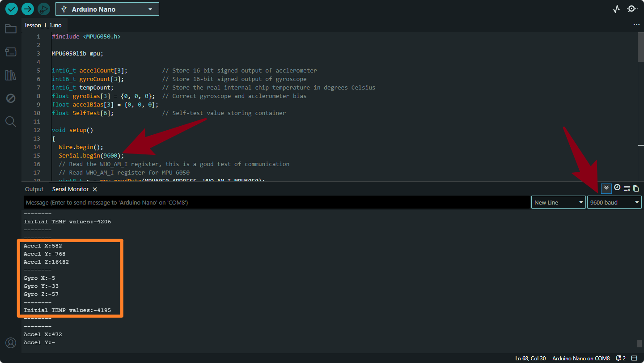Image resolution: width=644 pixels, height=363 pixels.
Task: Upload the sketch with the arrow button
Action: coord(28,9)
